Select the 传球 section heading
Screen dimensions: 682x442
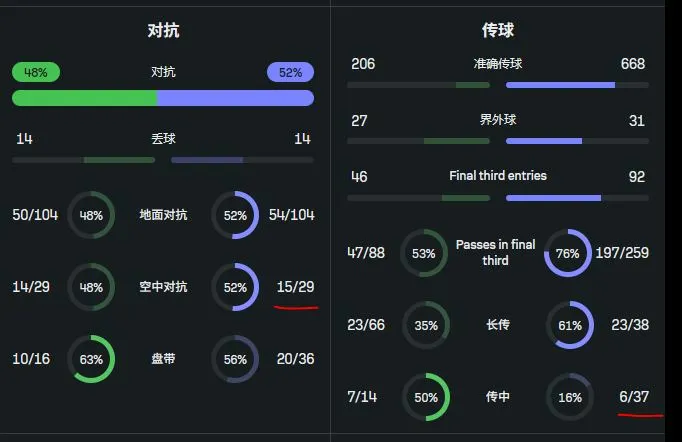click(x=497, y=30)
